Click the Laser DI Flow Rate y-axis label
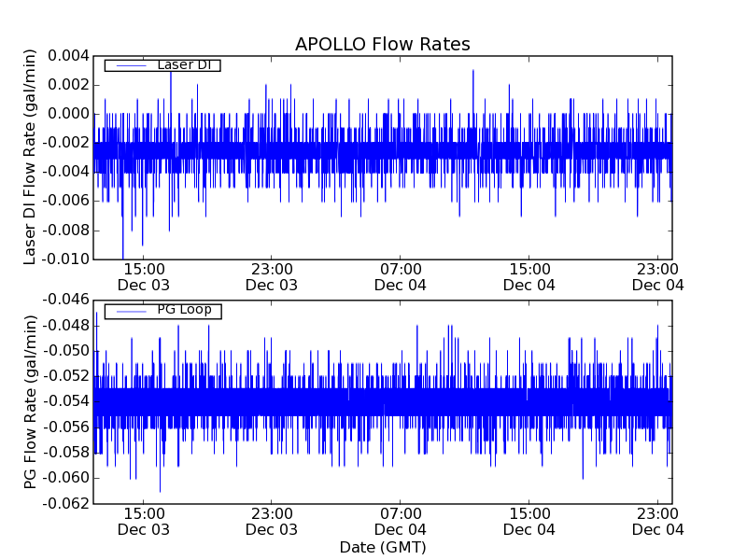Screen dimensions: 747x560 pos(31,157)
